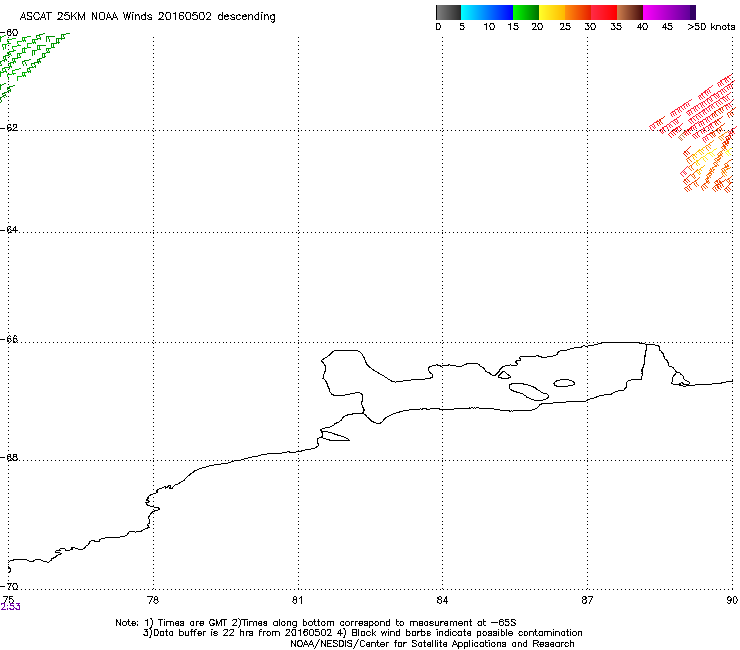Click the "10" label under the color bar
This screenshot has width=740, height=650.
[489, 27]
